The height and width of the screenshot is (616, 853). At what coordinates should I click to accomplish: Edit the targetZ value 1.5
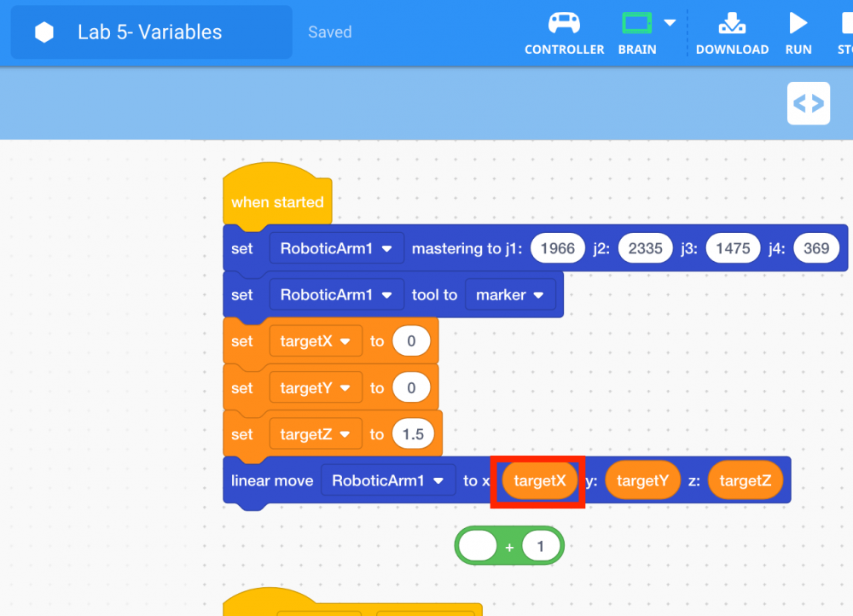pyautogui.click(x=413, y=434)
